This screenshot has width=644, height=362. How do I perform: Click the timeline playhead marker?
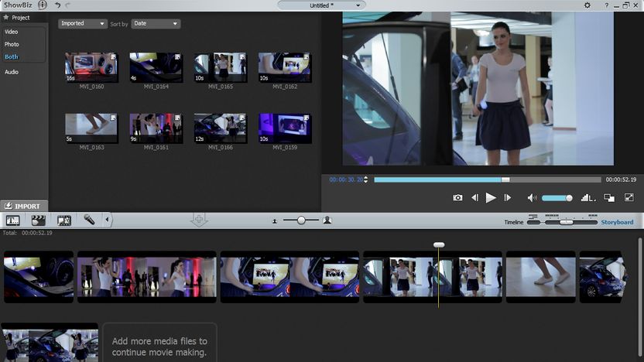point(439,244)
